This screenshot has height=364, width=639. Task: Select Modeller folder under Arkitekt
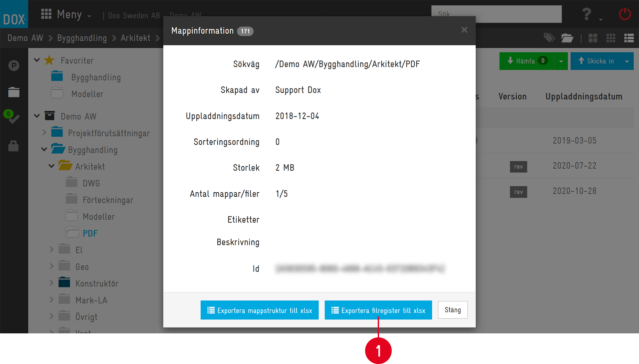tap(99, 217)
